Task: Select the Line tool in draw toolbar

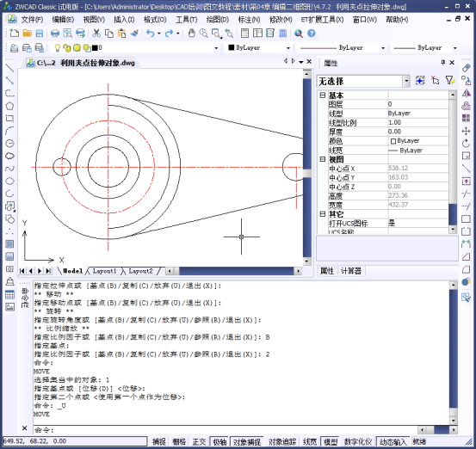Action: point(9,68)
